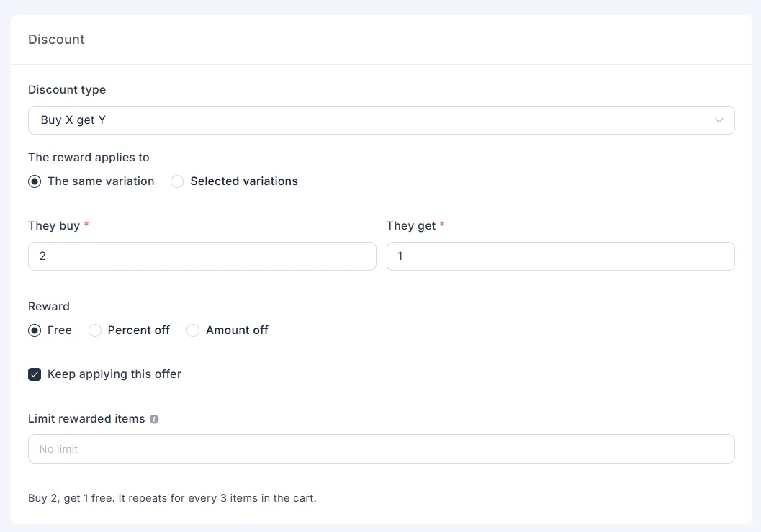The image size is (761, 532).
Task: Open the Discount type dropdown
Action: (381, 120)
